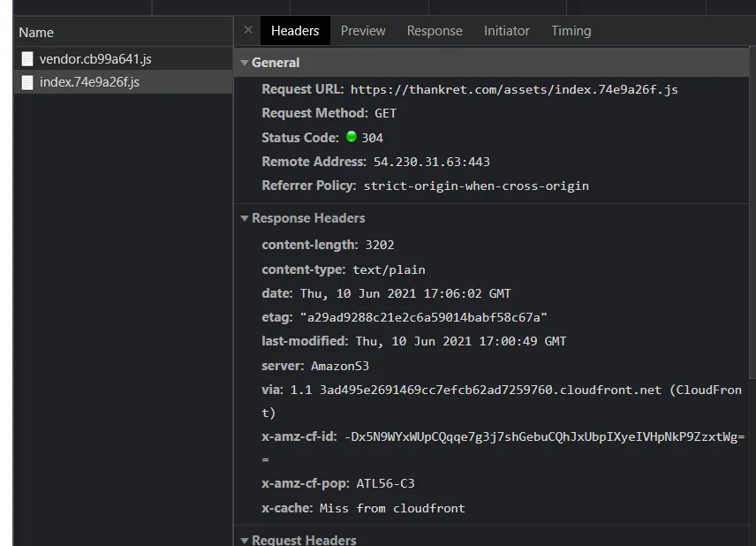The height and width of the screenshot is (546, 756).
Task: Switch to the Preview tab
Action: [363, 31]
